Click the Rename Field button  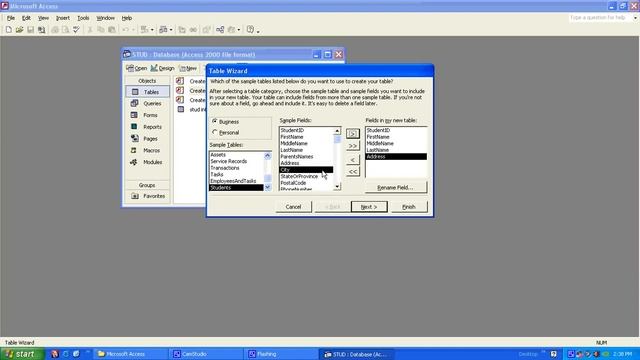396,187
